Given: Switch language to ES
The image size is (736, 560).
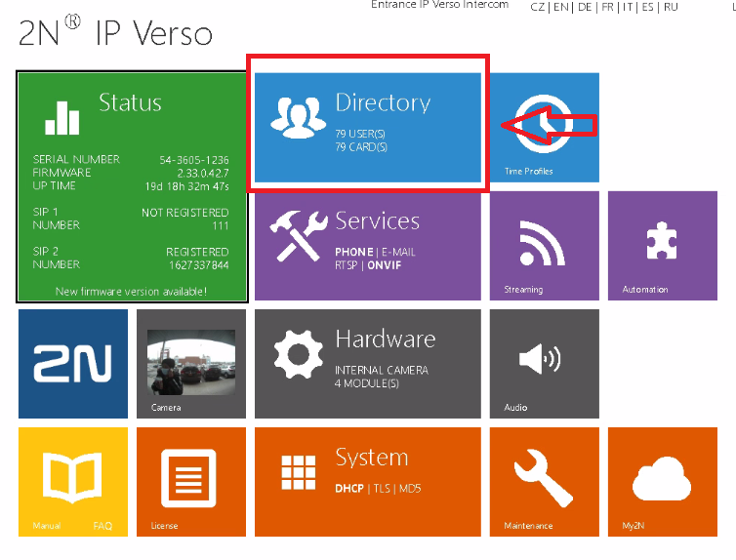Looking at the screenshot, I should point(648,7).
